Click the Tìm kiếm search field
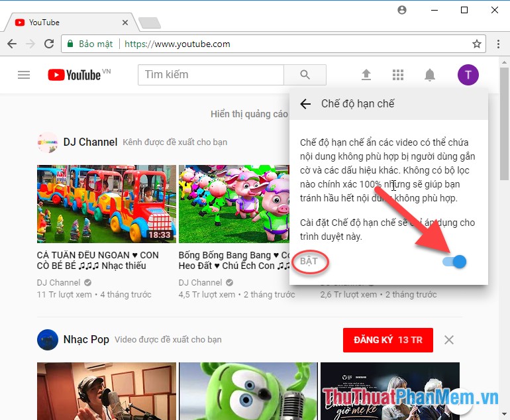 [x=211, y=75]
